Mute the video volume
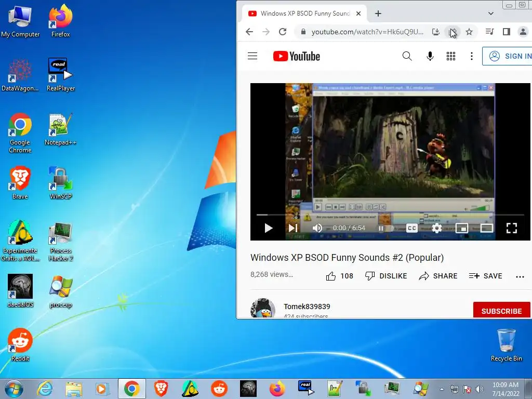This screenshot has height=399, width=532. coord(317,228)
